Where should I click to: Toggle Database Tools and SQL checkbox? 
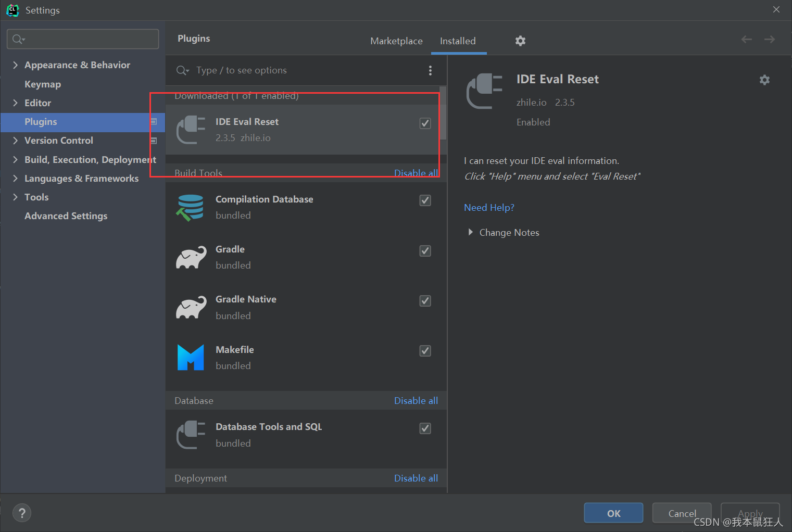[425, 428]
